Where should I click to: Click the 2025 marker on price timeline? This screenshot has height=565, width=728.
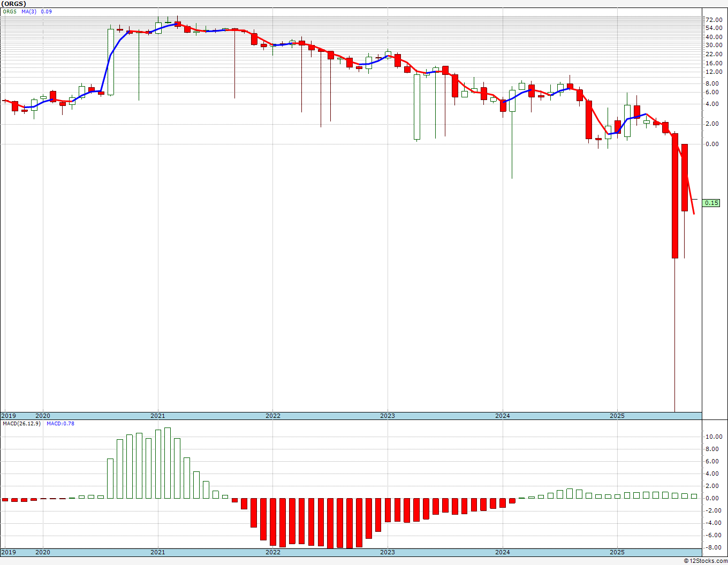click(617, 416)
